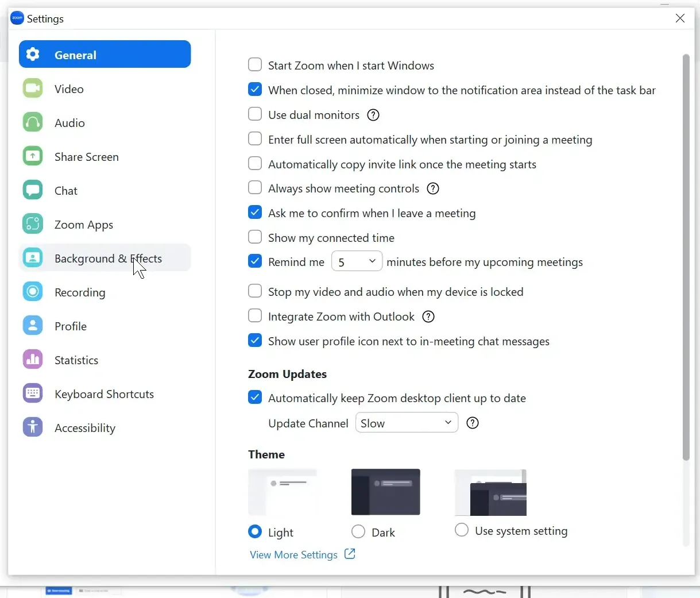Click help icon beside Integrate Zoom with Outlook
The height and width of the screenshot is (598, 700).
click(428, 317)
